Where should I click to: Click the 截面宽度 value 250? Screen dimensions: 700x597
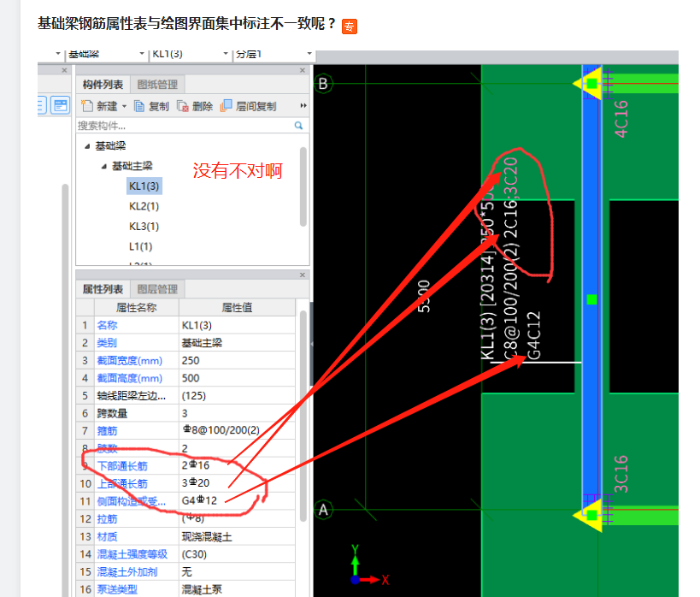(x=237, y=361)
